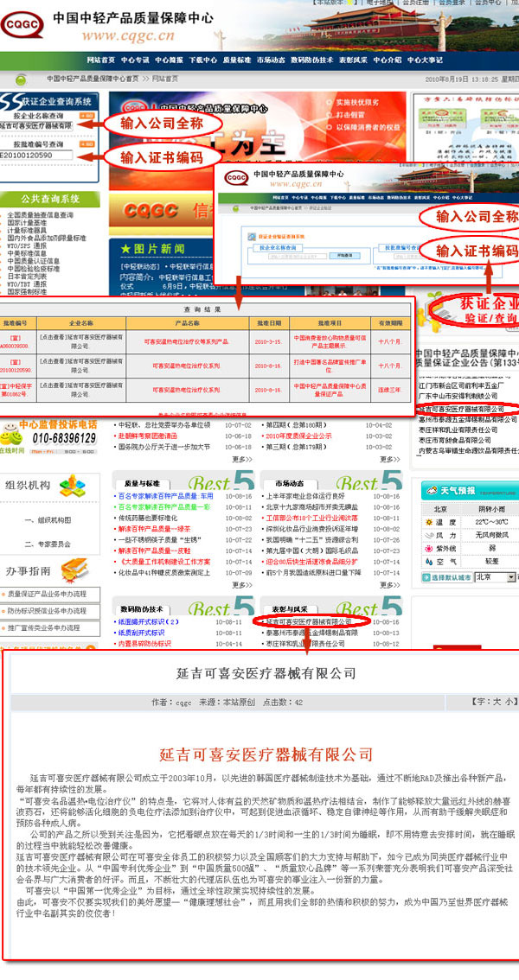Open circled 延吉可喜安医疗器械有限公司 link under 表彰与风采
Image resolution: width=519 pixels, height=980 pixels.
pos(310,622)
